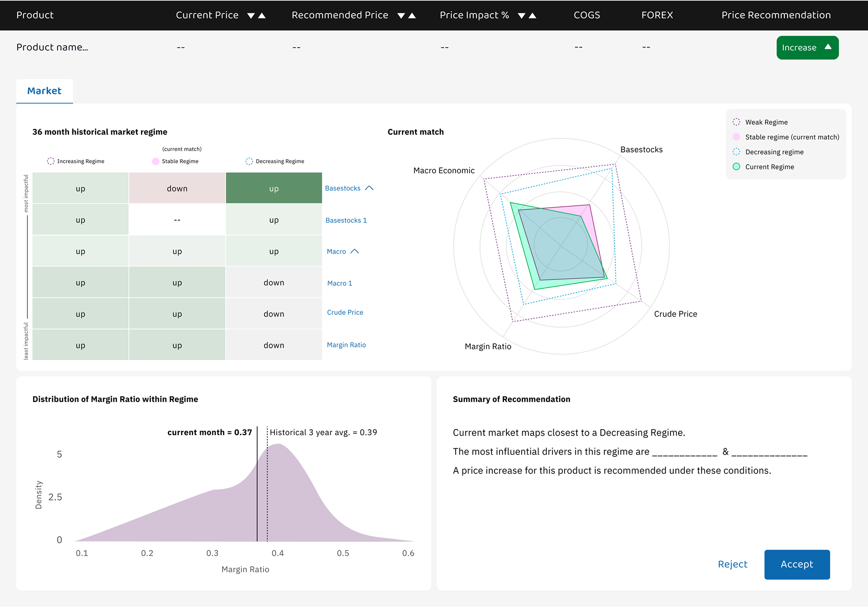Reject the price recommendation
The width and height of the screenshot is (868, 607).
(x=732, y=564)
